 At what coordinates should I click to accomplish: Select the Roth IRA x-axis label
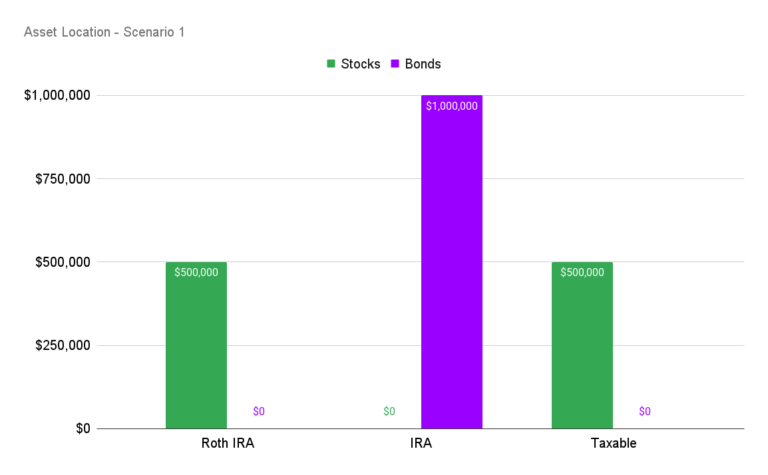[227, 442]
